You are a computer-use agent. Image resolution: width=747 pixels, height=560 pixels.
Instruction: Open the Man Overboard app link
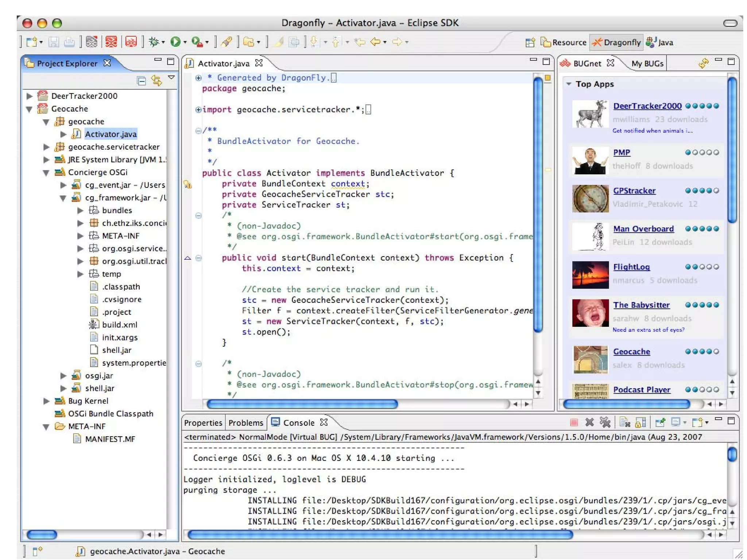pyautogui.click(x=643, y=229)
